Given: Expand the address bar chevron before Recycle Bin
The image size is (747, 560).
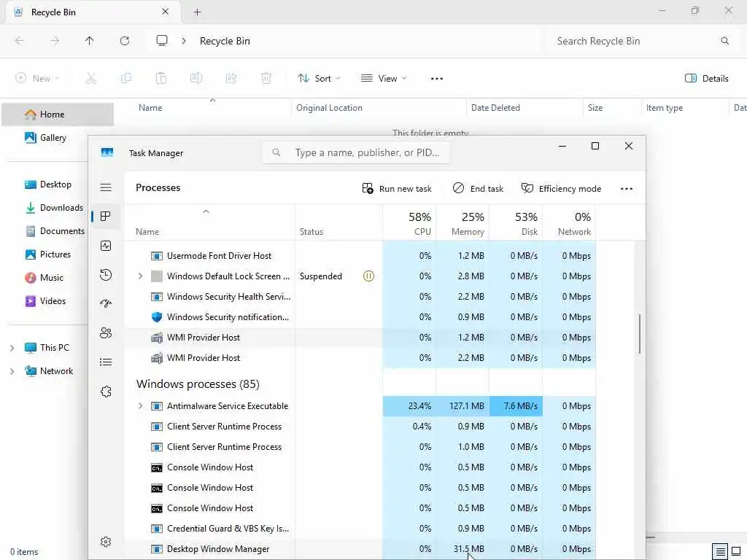Looking at the screenshot, I should click(184, 41).
